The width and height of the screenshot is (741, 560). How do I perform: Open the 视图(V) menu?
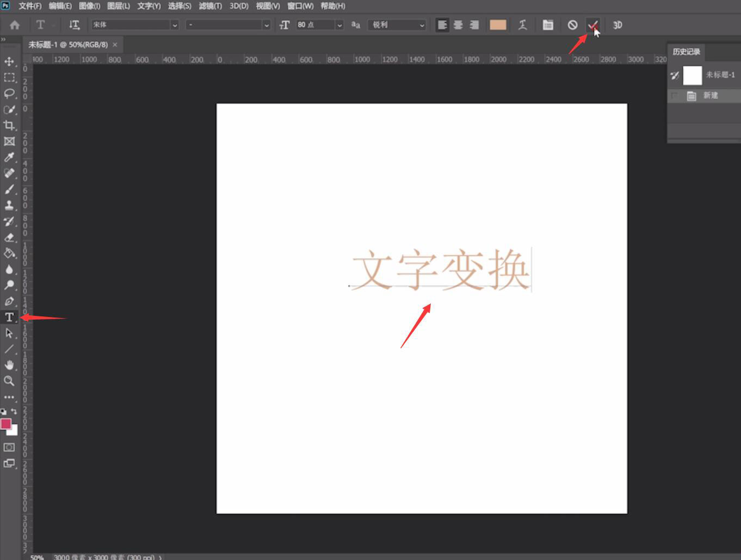coord(268,6)
